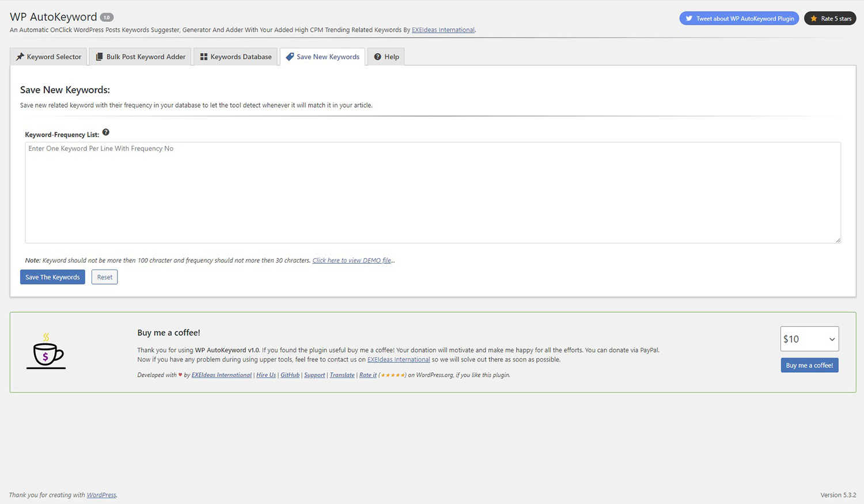864x504 pixels.
Task: Click inside the Keyword-Frequency List textarea
Action: (x=433, y=192)
